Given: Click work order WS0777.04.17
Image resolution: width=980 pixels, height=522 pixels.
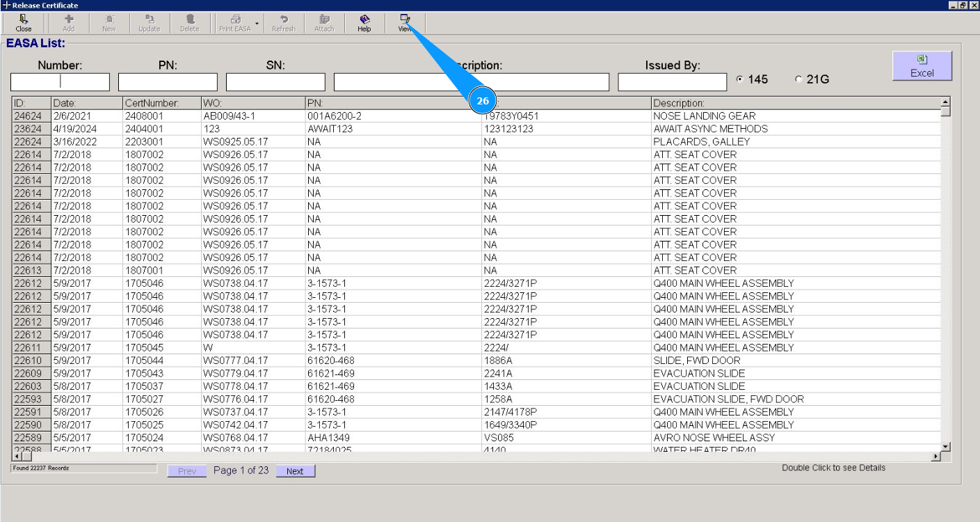Looking at the screenshot, I should [x=236, y=361].
